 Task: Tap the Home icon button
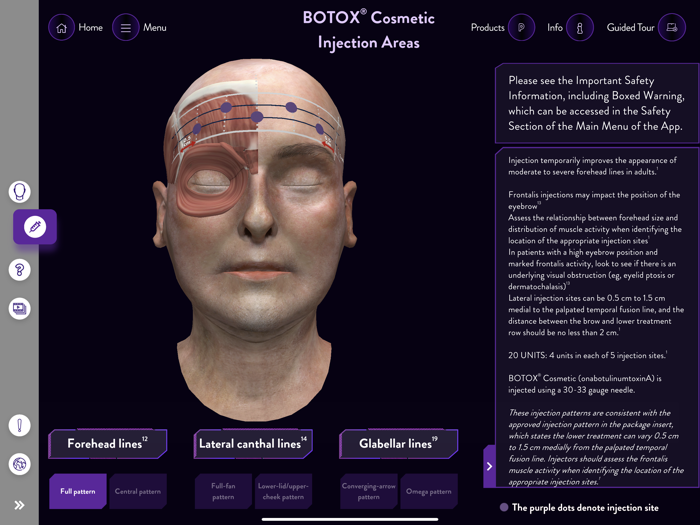[61, 28]
